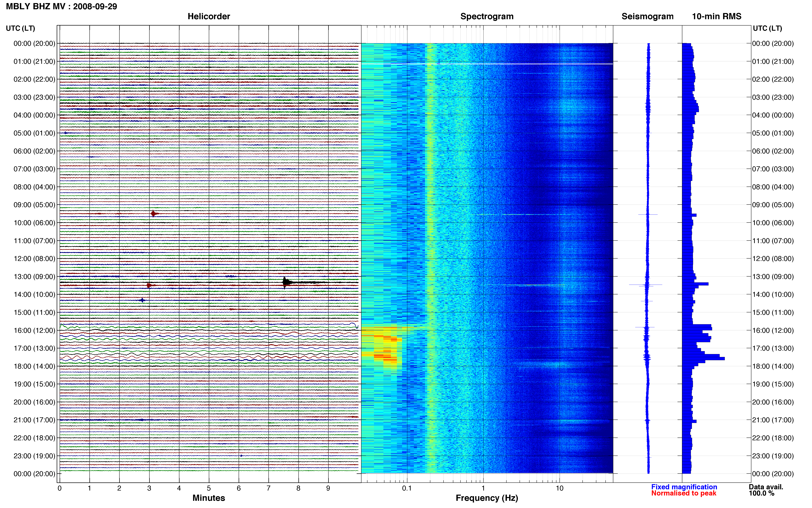The width and height of the screenshot is (812, 508).
Task: Click the right "06:00 (02:00)" time label
Action: 773,151
